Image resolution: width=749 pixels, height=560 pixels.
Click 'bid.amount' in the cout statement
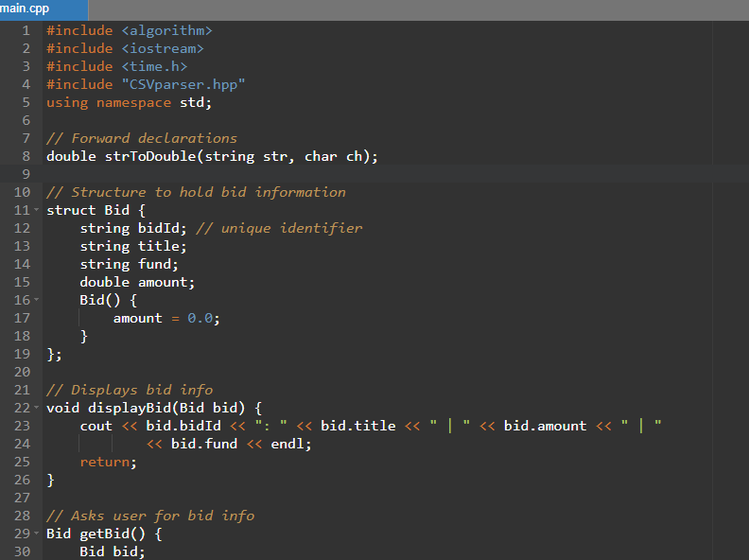coord(545,426)
